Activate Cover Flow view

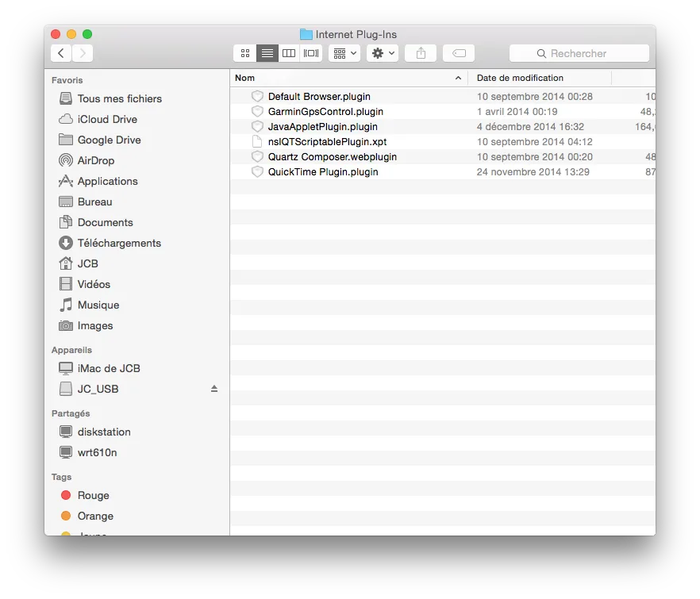310,53
